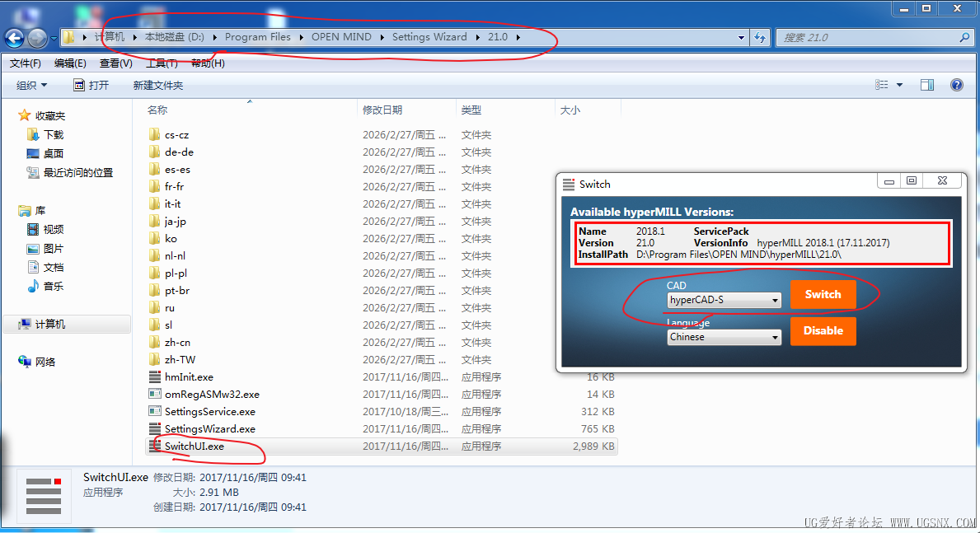Image resolution: width=980 pixels, height=533 pixels.
Task: Expand arrow after 本地磁盘 (D:) in breadcrumb
Action: tap(215, 38)
